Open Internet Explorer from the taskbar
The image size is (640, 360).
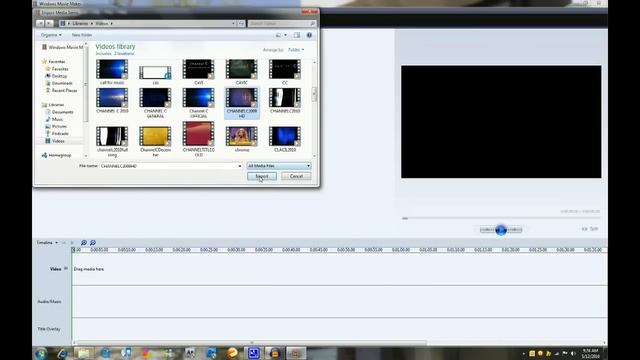62,353
